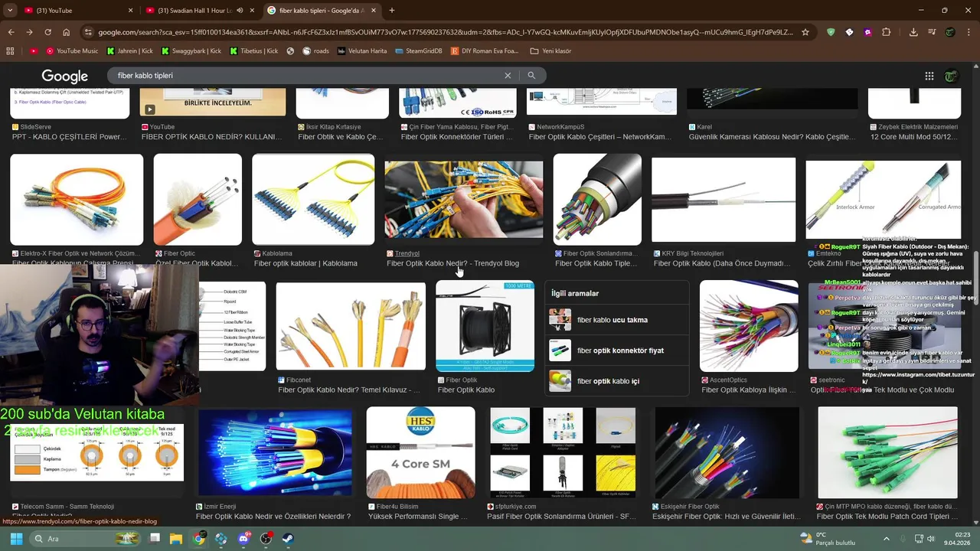The width and height of the screenshot is (980, 551).
Task: Open the YouTube Music bookmark
Action: pos(72,51)
